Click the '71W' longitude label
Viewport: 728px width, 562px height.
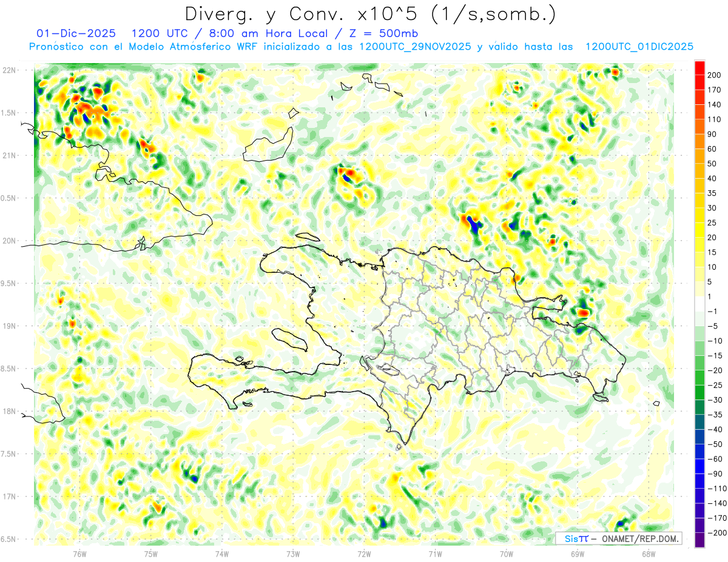435,554
